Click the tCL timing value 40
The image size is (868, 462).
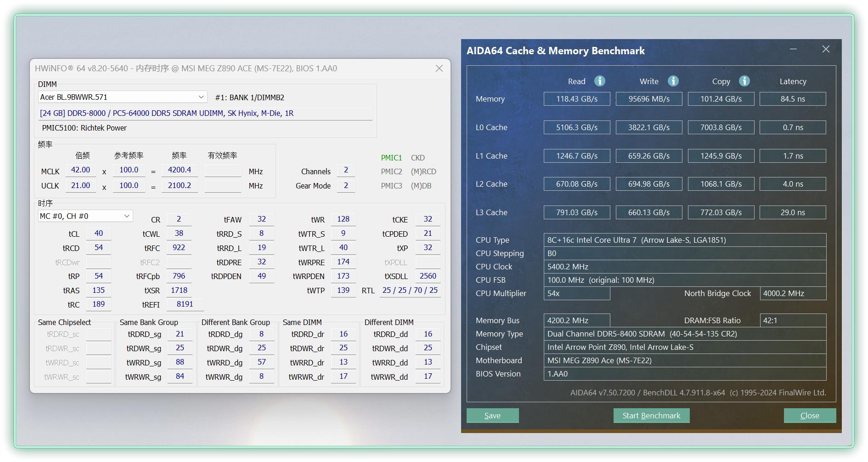tap(99, 234)
